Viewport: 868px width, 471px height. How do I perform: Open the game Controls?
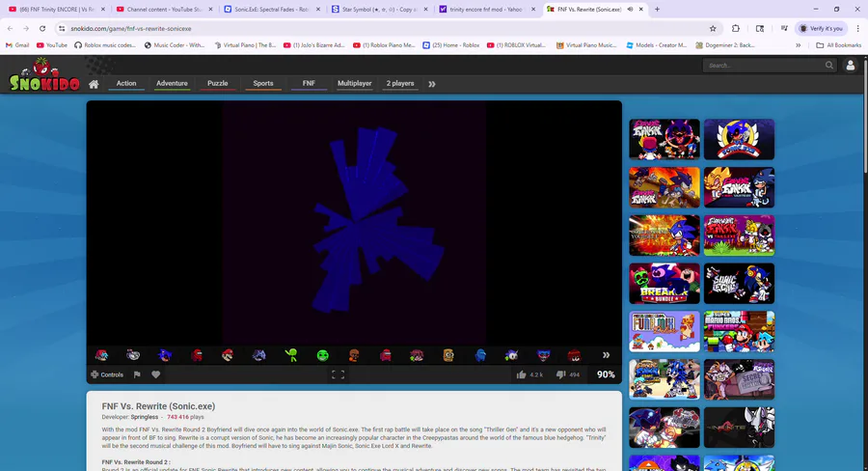107,374
